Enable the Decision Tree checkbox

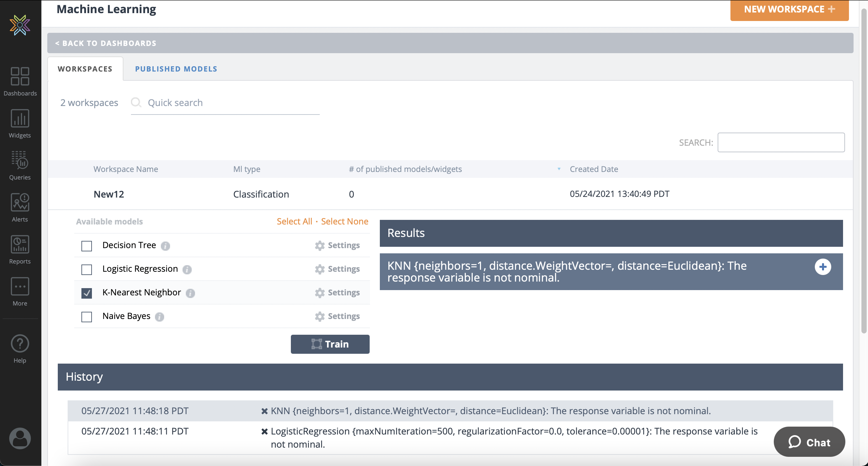87,246
